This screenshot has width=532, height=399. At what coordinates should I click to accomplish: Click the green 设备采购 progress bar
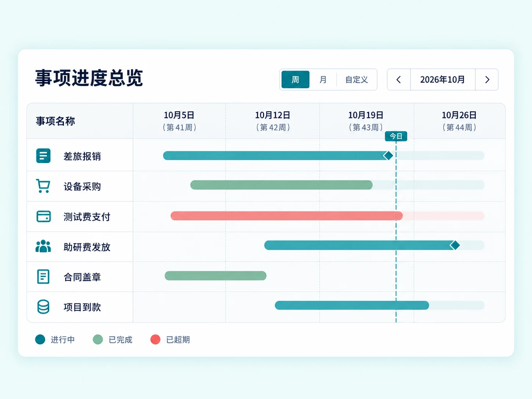[281, 185]
